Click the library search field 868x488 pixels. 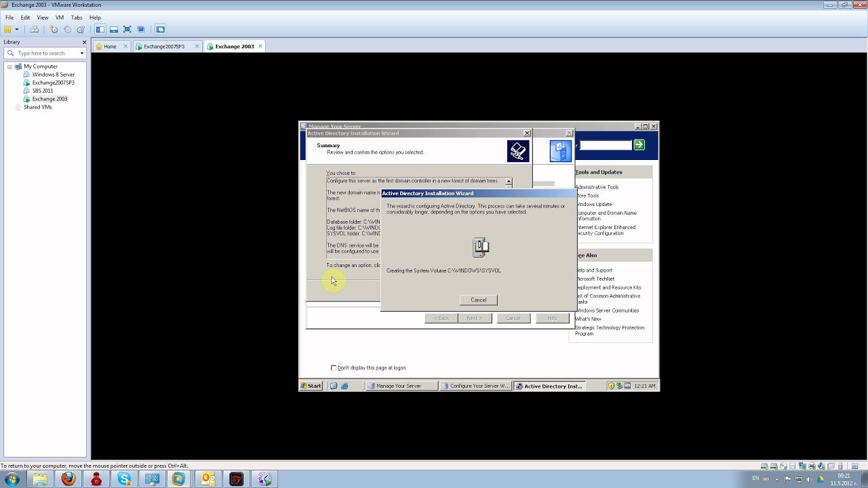click(45, 53)
